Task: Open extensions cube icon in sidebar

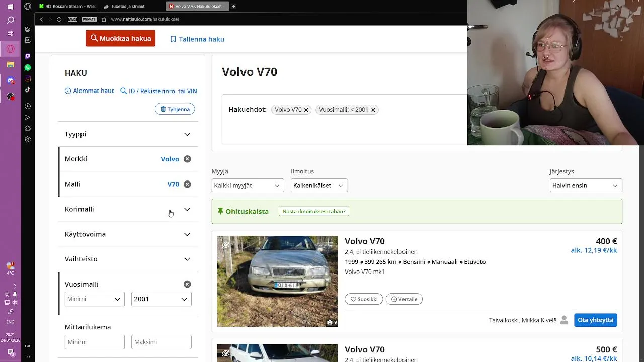Action: (x=28, y=128)
